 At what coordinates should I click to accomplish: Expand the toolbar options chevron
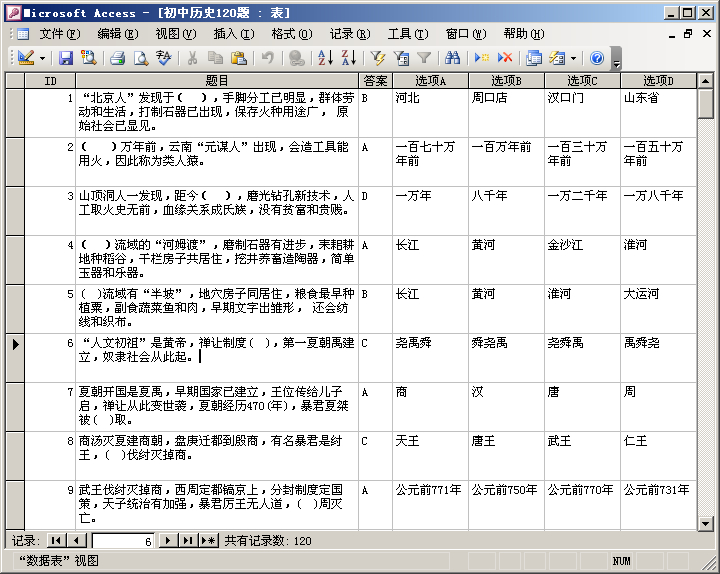[617, 59]
